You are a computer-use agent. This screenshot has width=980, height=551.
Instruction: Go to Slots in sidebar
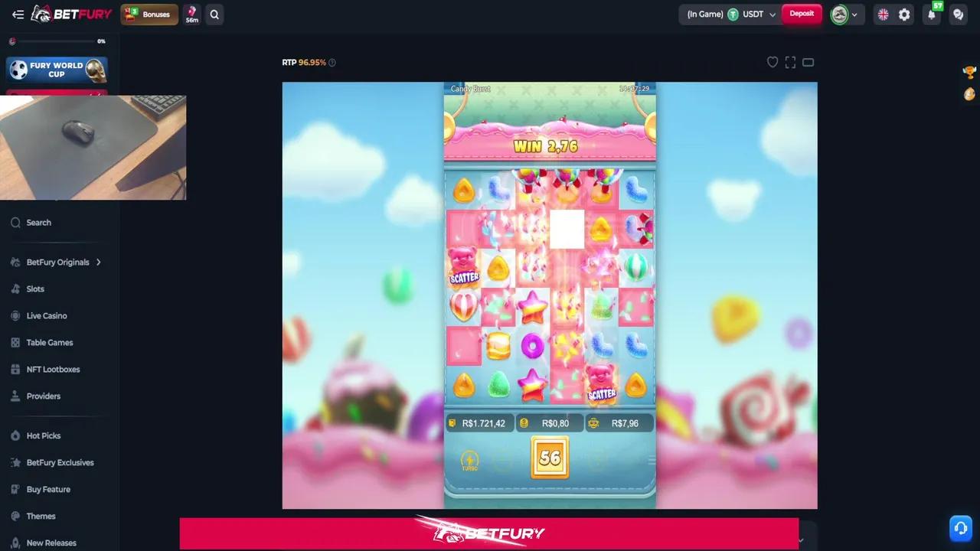pos(35,289)
